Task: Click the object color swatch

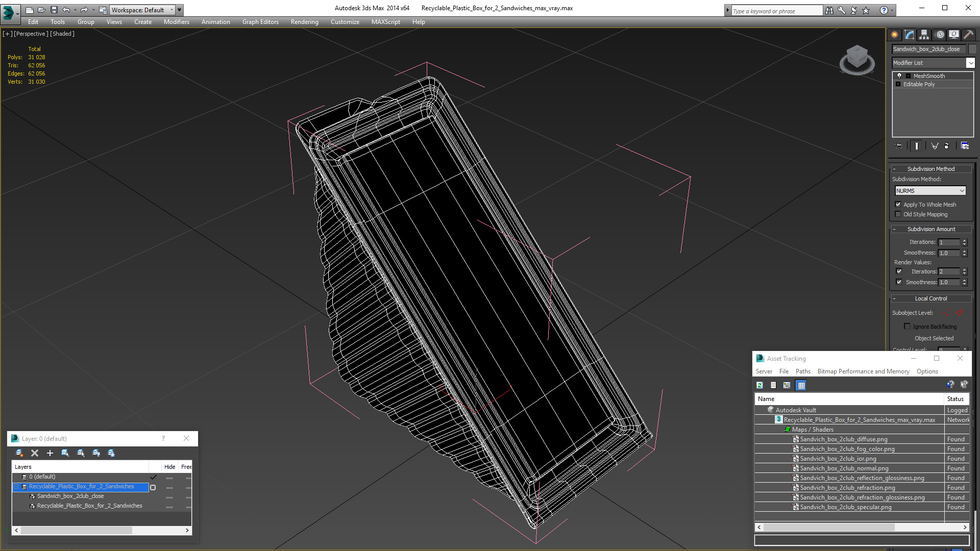Action: coord(972,49)
